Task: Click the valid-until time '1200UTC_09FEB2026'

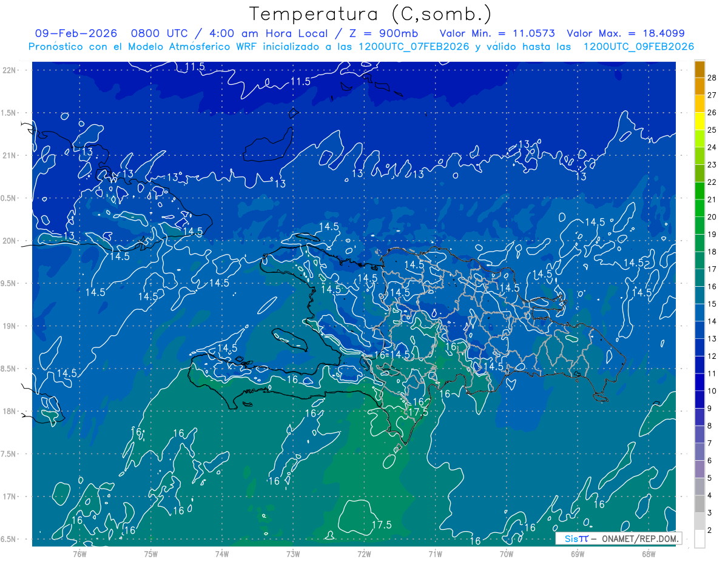Action: (x=640, y=47)
